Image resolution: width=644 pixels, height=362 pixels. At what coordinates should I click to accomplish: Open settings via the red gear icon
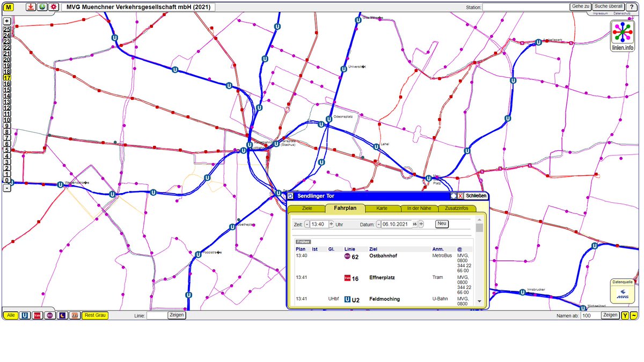click(53, 7)
